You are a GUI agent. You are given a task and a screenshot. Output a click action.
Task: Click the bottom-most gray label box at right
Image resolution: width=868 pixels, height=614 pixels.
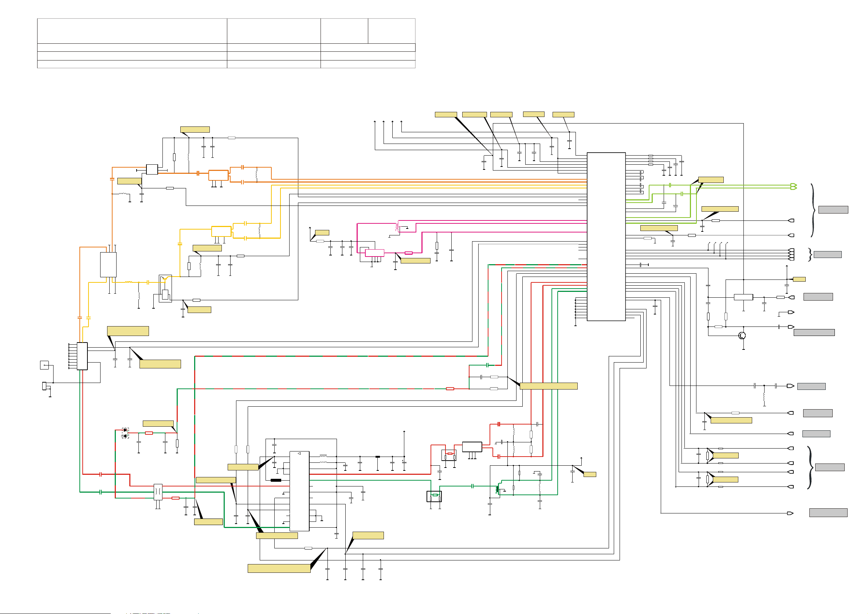[x=828, y=513]
